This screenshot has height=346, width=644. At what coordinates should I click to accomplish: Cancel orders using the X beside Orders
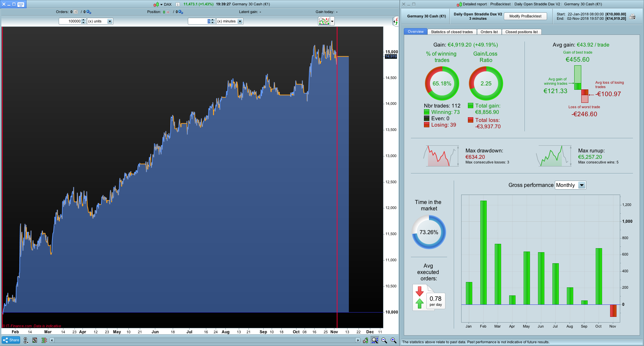(x=76, y=12)
